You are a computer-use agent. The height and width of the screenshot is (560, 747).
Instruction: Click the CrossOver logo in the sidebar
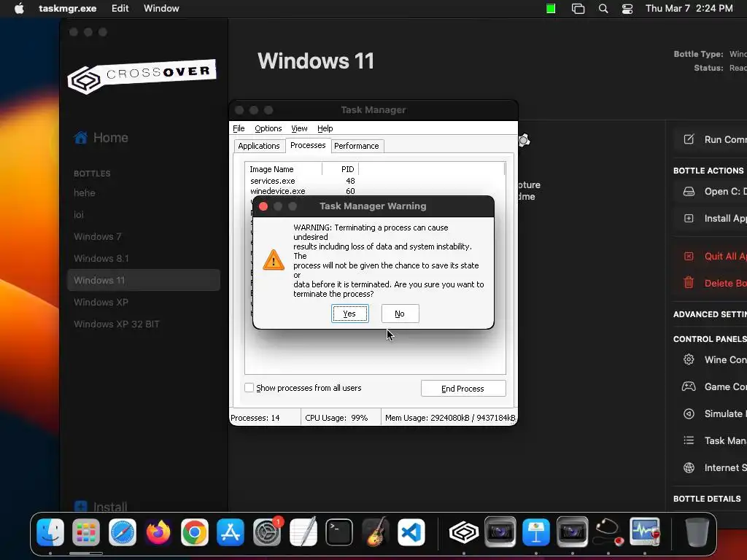point(142,76)
